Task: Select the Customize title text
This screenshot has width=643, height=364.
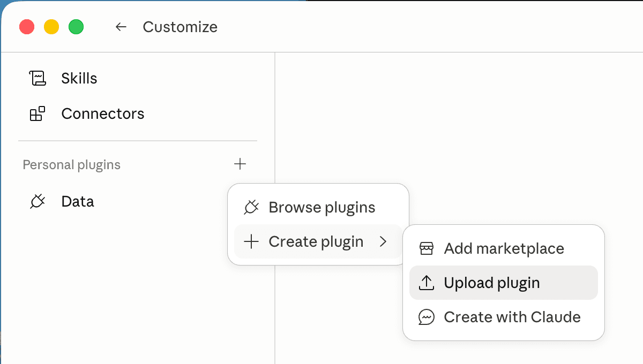Action: [180, 27]
